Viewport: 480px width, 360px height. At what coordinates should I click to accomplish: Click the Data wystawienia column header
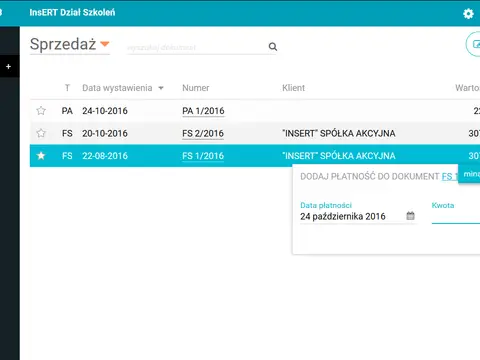coord(117,88)
